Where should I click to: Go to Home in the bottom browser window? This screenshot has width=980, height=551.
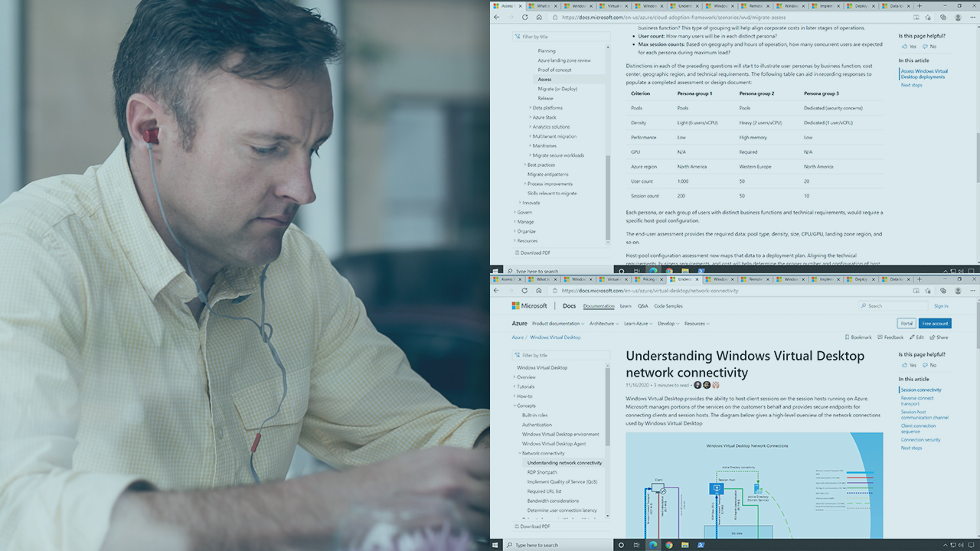point(539,291)
